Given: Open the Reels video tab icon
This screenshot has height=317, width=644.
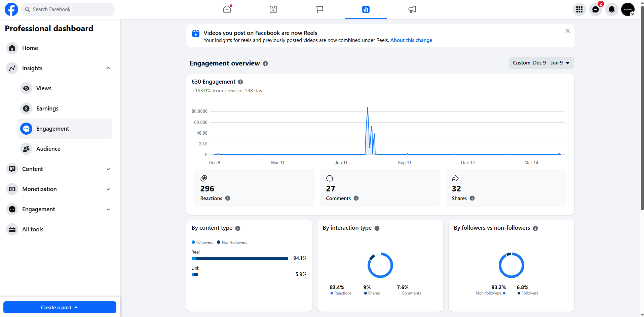Looking at the screenshot, I should [x=273, y=9].
